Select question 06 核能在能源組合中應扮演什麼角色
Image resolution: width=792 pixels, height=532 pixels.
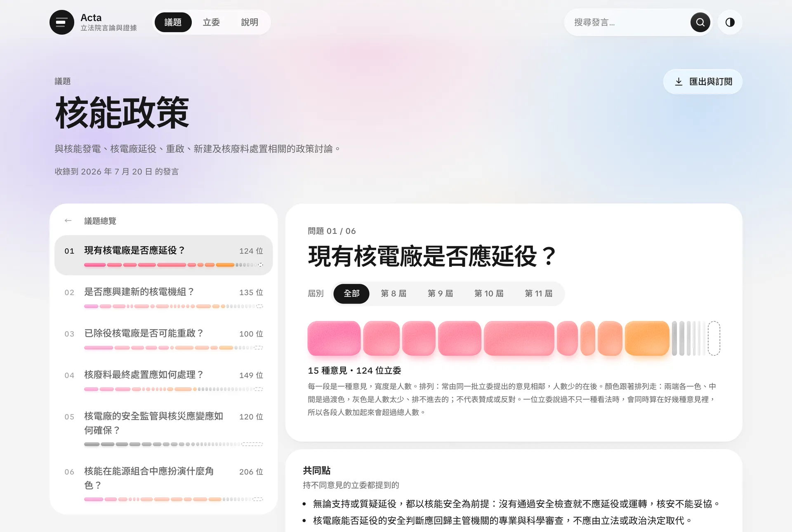click(164, 483)
